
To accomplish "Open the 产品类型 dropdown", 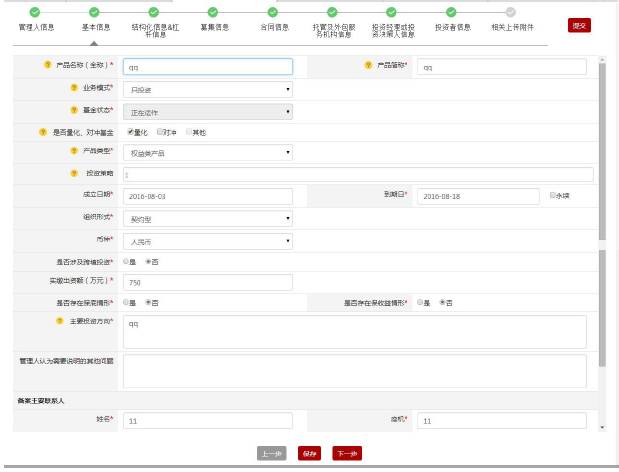I will (208, 153).
